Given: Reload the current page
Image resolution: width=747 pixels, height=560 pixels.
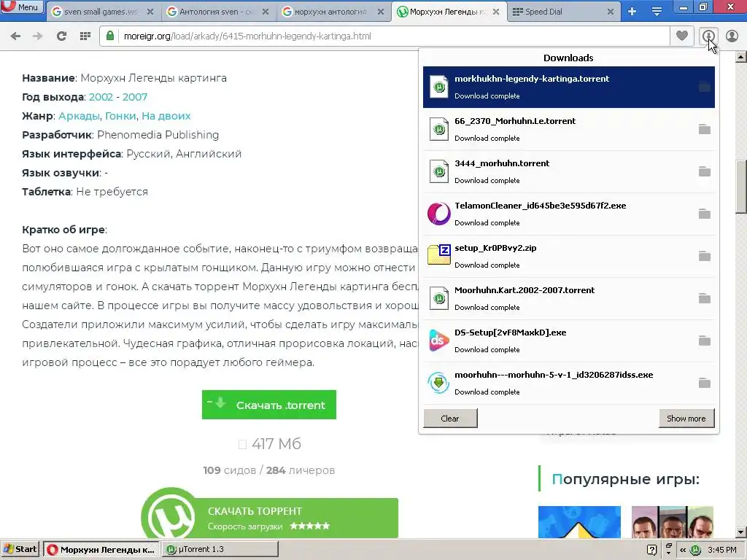Looking at the screenshot, I should coord(61,36).
